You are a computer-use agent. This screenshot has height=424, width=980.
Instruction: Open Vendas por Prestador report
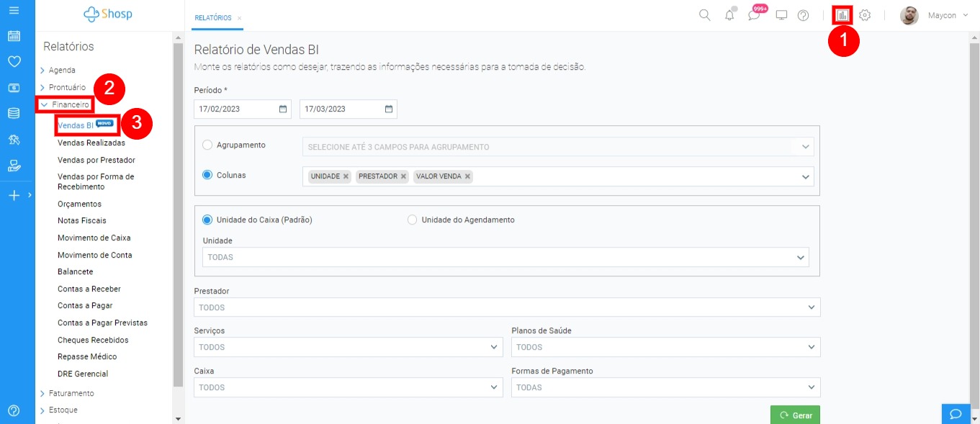point(96,160)
